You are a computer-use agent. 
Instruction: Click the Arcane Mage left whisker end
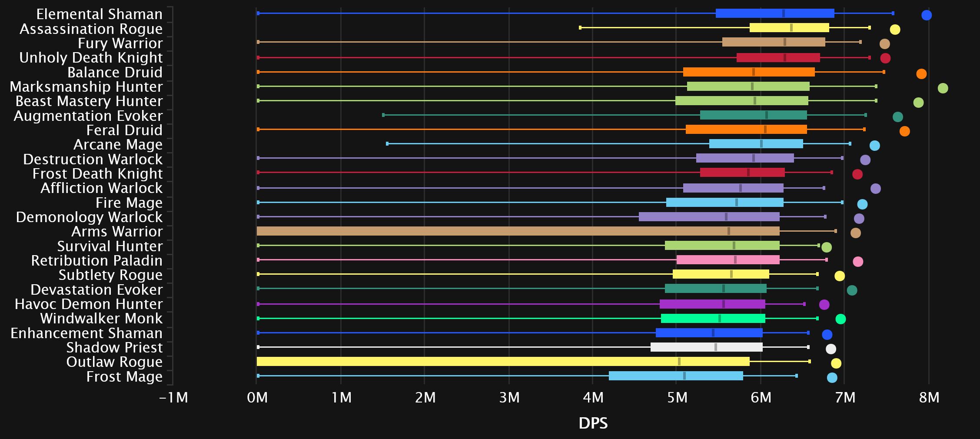pyautogui.click(x=387, y=143)
